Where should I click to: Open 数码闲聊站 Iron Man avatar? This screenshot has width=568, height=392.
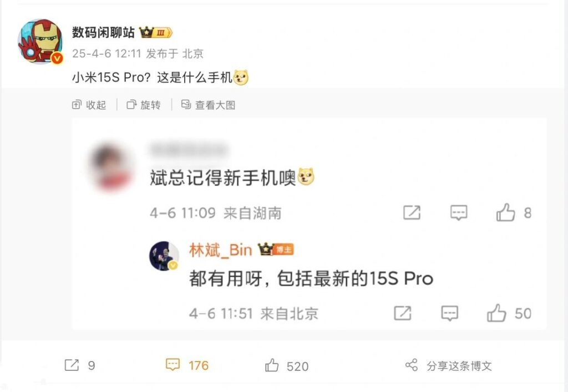[40, 42]
